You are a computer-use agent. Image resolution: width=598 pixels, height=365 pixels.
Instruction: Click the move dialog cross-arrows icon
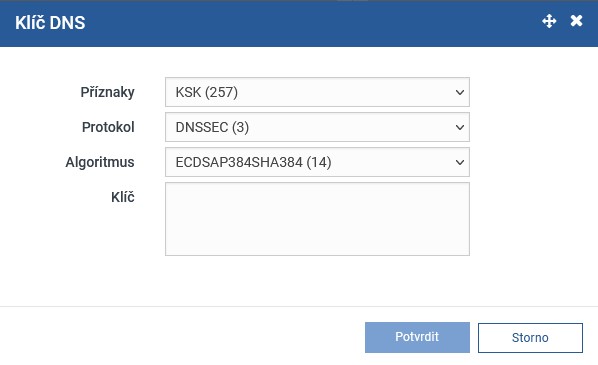tap(549, 21)
